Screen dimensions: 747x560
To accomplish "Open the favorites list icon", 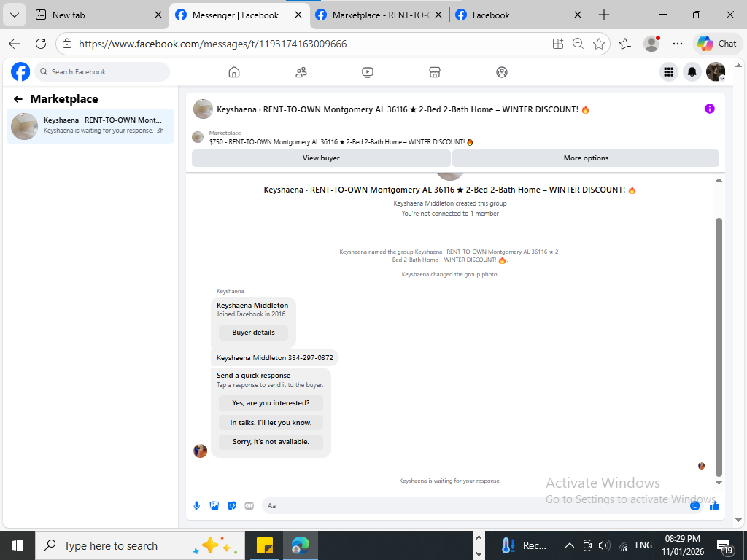I will coord(625,44).
